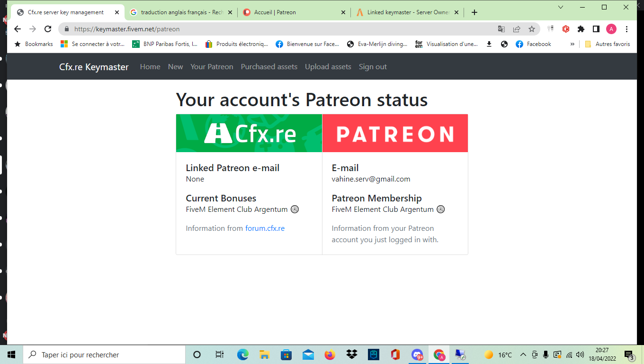
Task: Open the Extensions puzzle piece icon
Action: coord(581,29)
